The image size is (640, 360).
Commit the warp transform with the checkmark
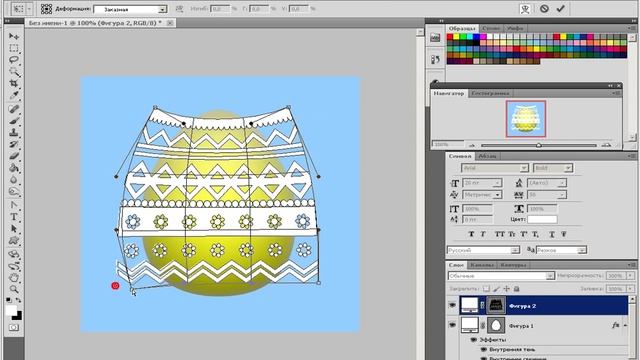[x=560, y=9]
